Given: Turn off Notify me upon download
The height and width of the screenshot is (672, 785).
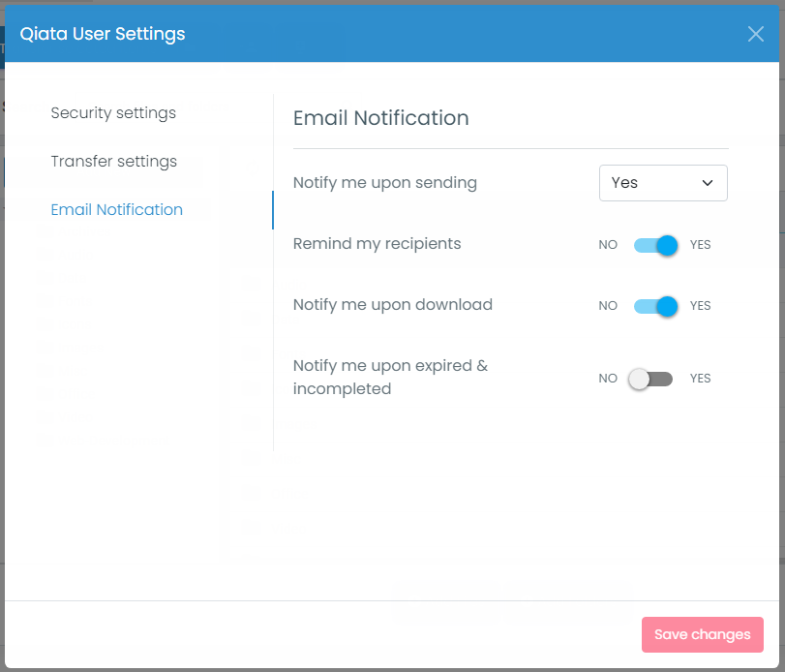Looking at the screenshot, I should point(655,306).
